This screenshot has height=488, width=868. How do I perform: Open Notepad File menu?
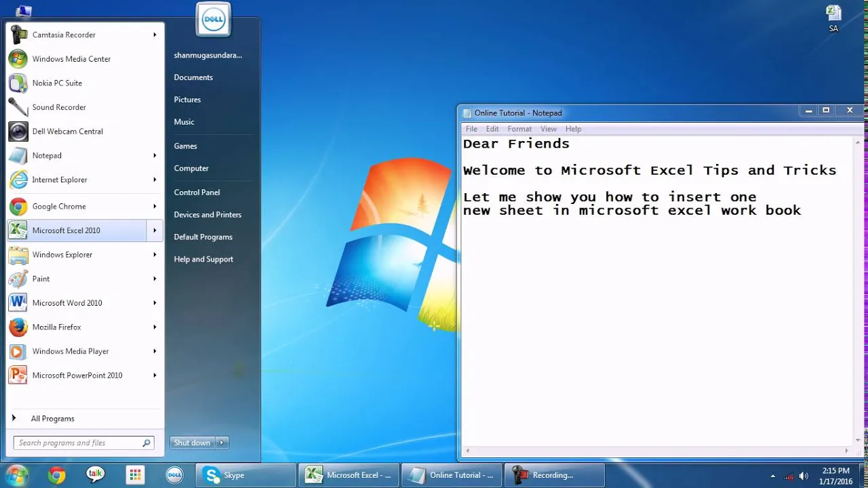tap(471, 129)
